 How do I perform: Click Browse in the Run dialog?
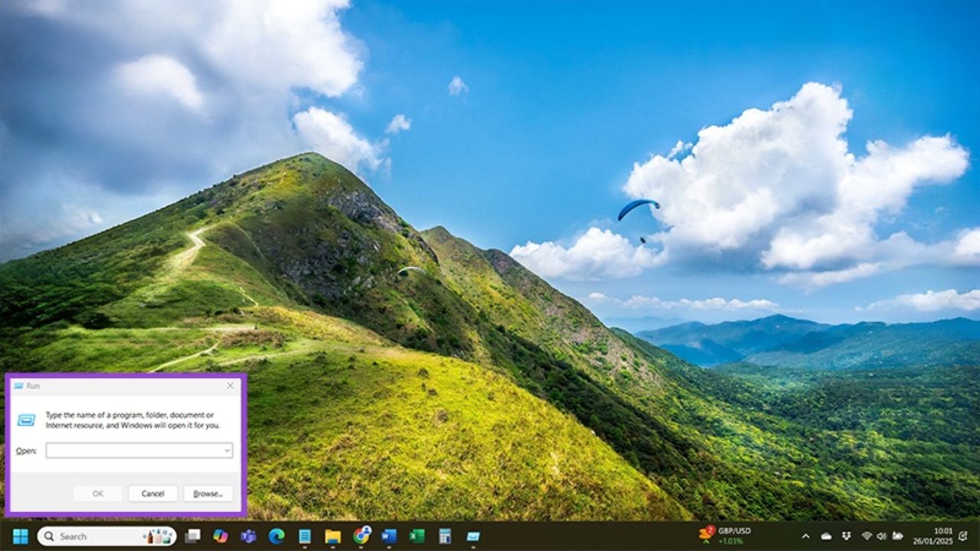(207, 494)
